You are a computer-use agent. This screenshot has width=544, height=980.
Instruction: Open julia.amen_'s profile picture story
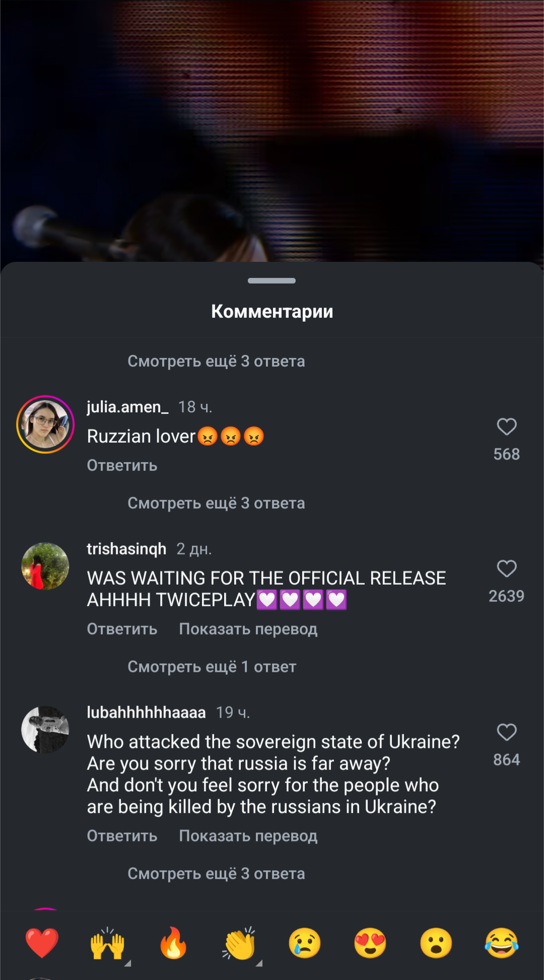[45, 425]
